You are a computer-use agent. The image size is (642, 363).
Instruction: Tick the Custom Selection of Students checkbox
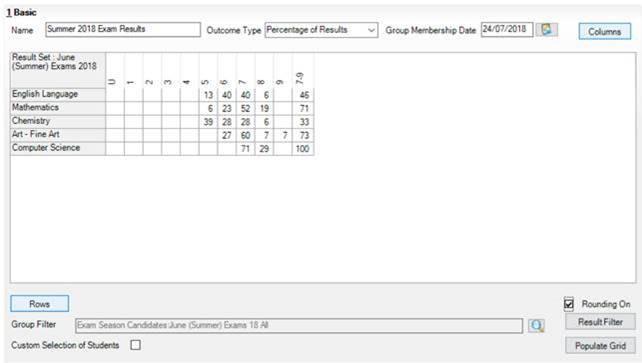[x=136, y=345]
